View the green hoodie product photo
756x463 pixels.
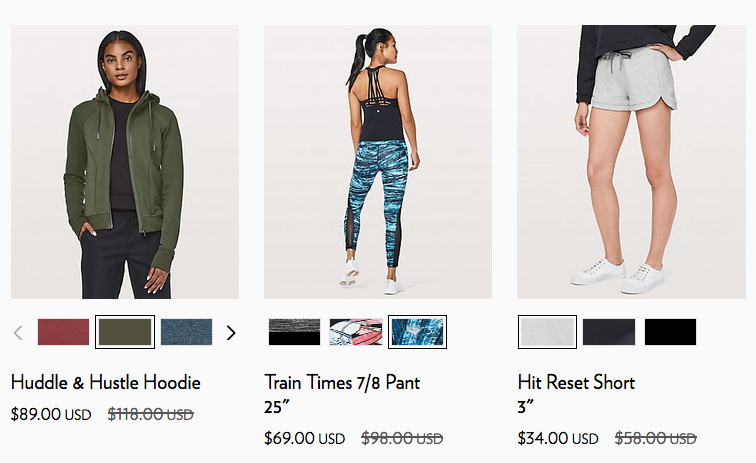125,162
